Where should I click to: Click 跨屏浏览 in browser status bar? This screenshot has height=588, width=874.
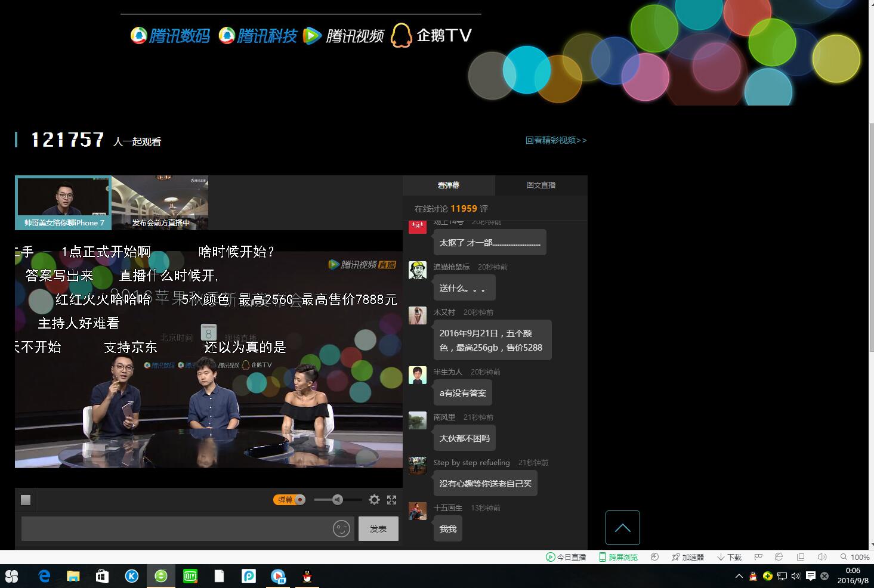[x=618, y=557]
